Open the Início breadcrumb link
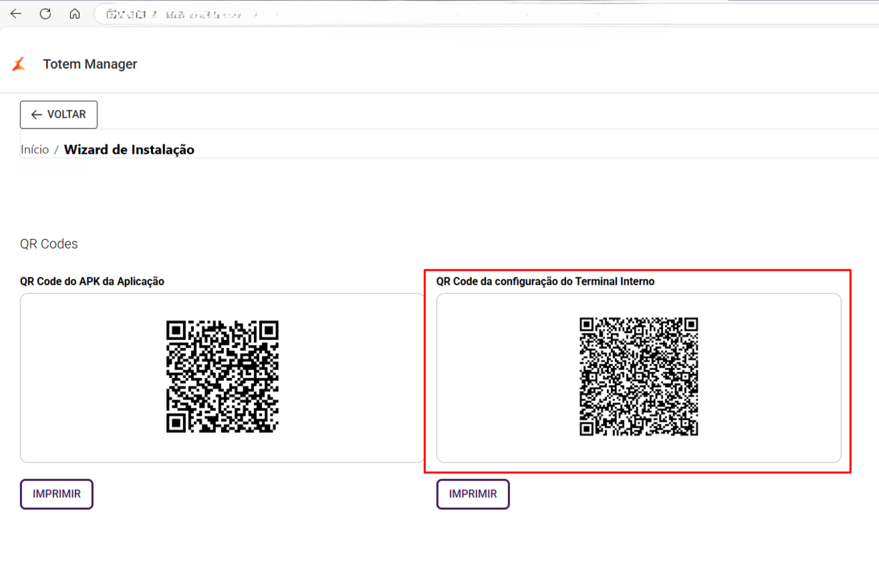The height and width of the screenshot is (588, 879). (x=35, y=150)
